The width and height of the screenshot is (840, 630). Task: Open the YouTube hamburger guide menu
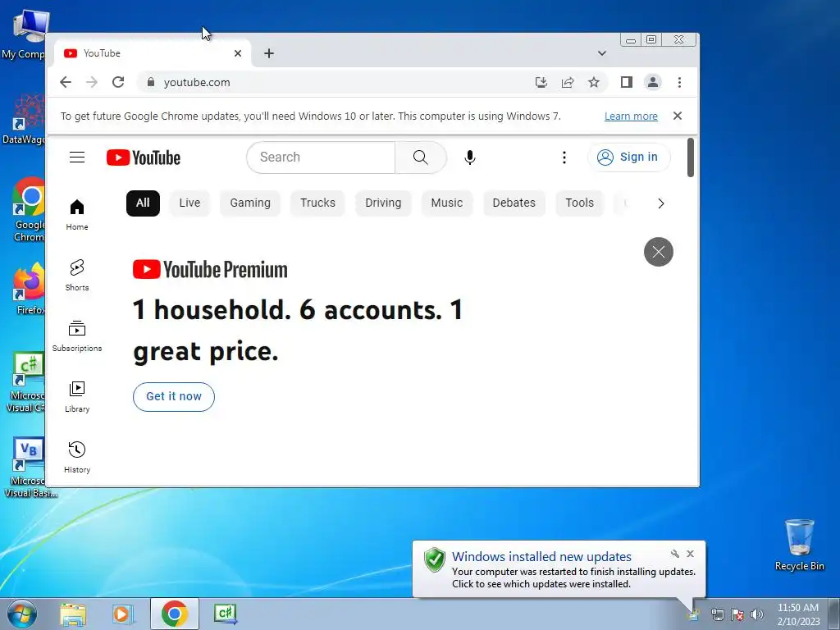(x=77, y=157)
